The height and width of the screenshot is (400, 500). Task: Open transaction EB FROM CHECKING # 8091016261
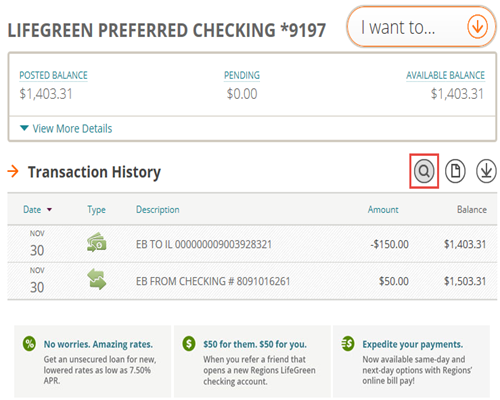pos(213,281)
